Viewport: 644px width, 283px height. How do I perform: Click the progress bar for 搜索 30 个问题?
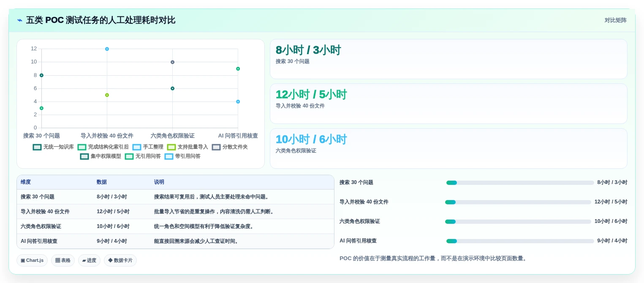tap(520, 183)
